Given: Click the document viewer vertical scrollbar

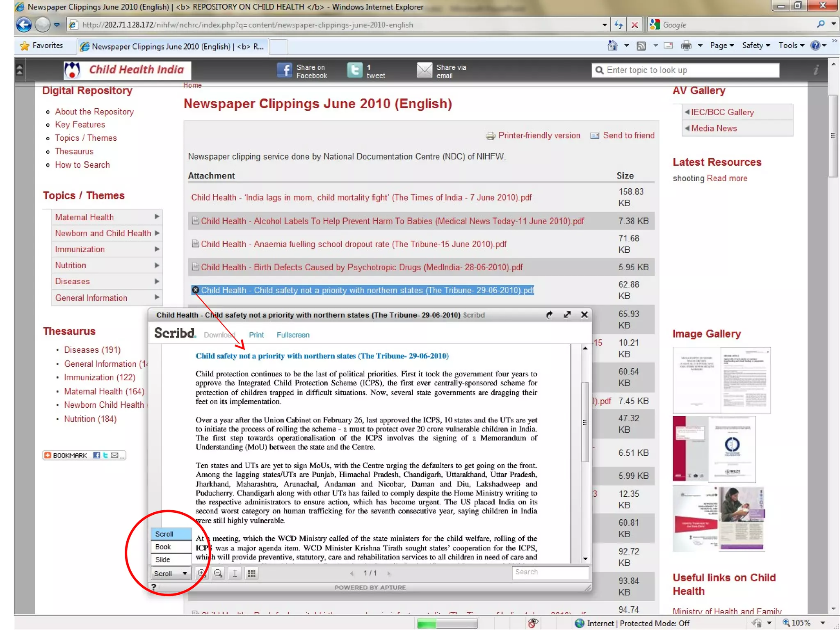Looking at the screenshot, I should tap(585, 422).
